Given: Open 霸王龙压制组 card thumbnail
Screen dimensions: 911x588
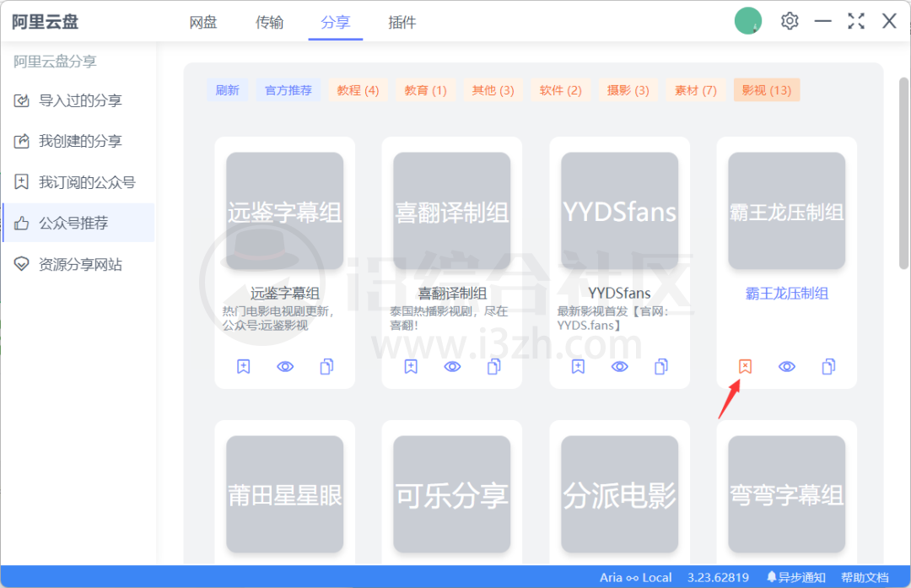Looking at the screenshot, I should pyautogui.click(x=787, y=211).
